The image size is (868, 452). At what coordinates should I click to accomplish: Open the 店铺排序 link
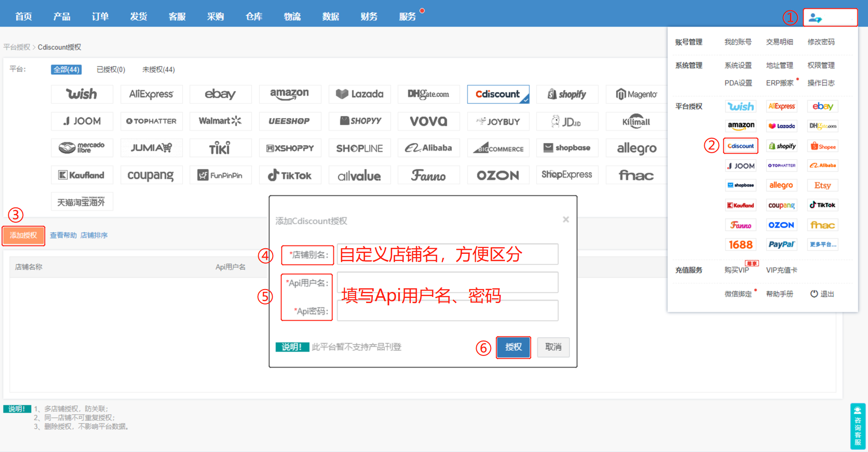click(94, 235)
